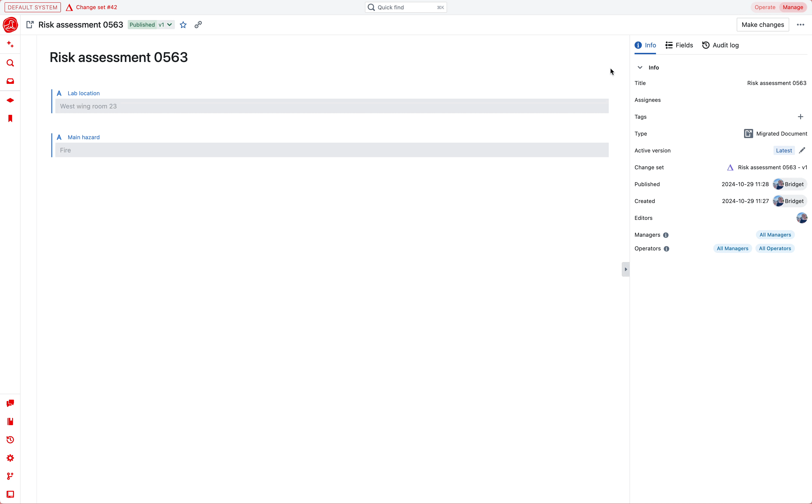Click the Manage button in the top right

tap(793, 7)
